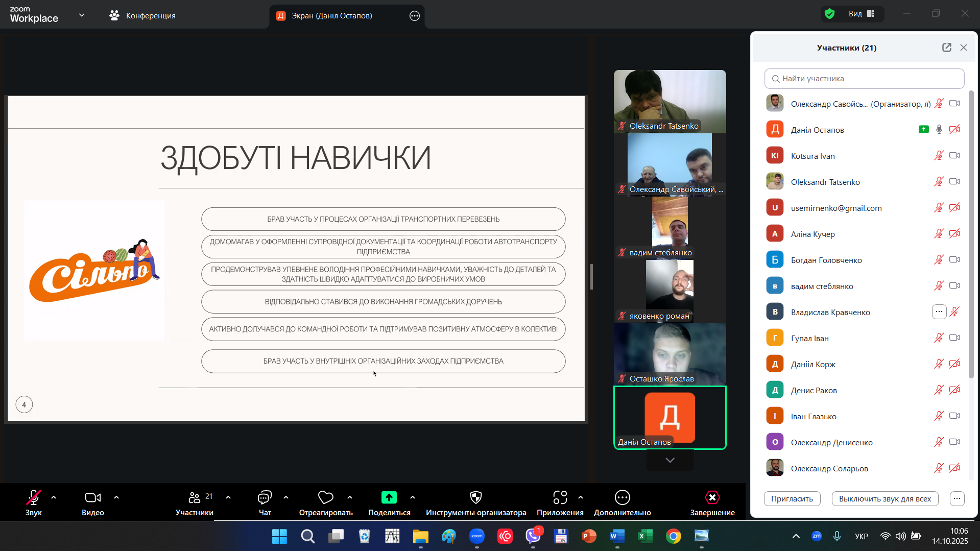Click the Найти участника search field
The width and height of the screenshot is (980, 551).
coord(864,79)
